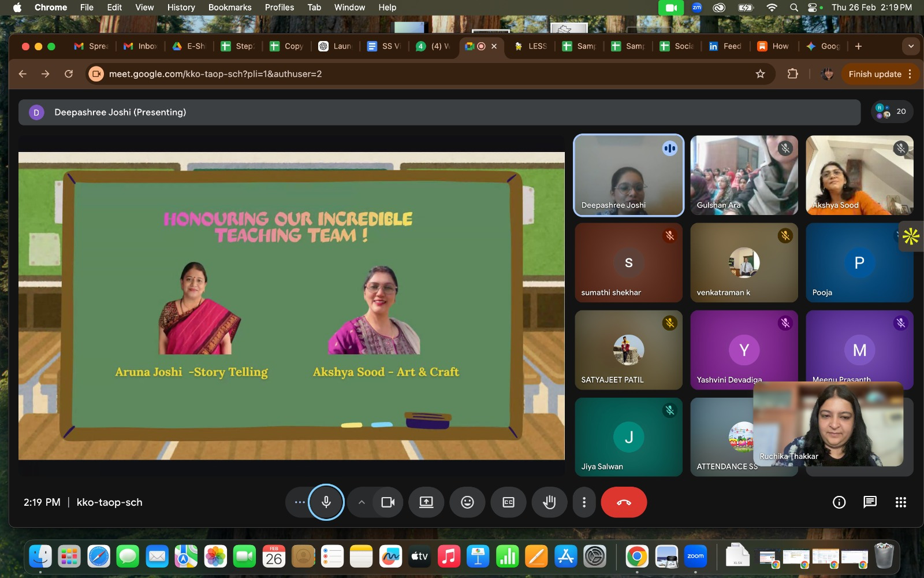This screenshot has height=578, width=924.
Task: Toggle closed captions
Action: click(508, 502)
